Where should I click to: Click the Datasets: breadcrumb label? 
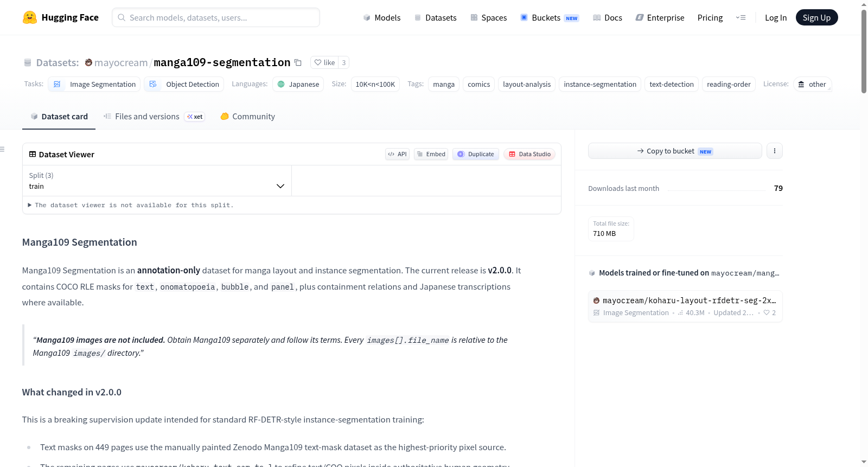point(58,62)
